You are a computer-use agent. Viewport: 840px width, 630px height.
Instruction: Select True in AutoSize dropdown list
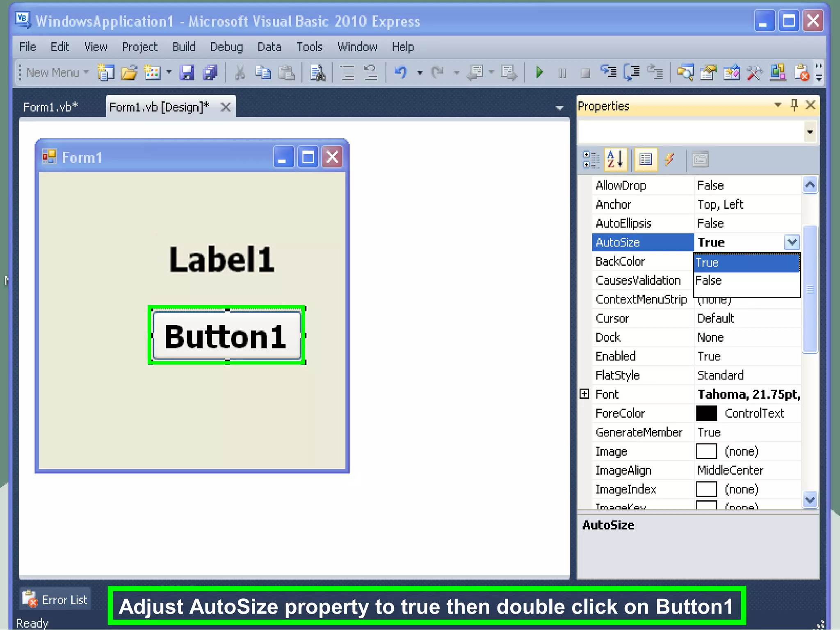(746, 262)
